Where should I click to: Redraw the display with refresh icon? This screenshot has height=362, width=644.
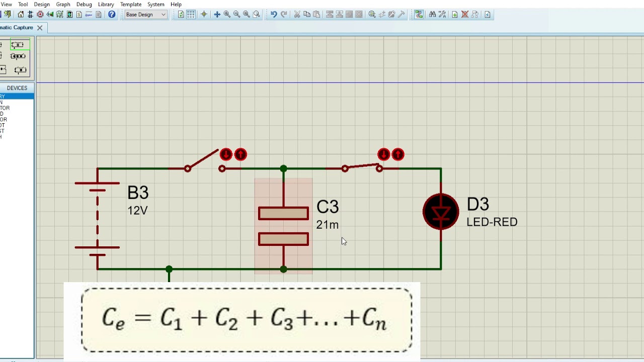pyautogui.click(x=181, y=15)
